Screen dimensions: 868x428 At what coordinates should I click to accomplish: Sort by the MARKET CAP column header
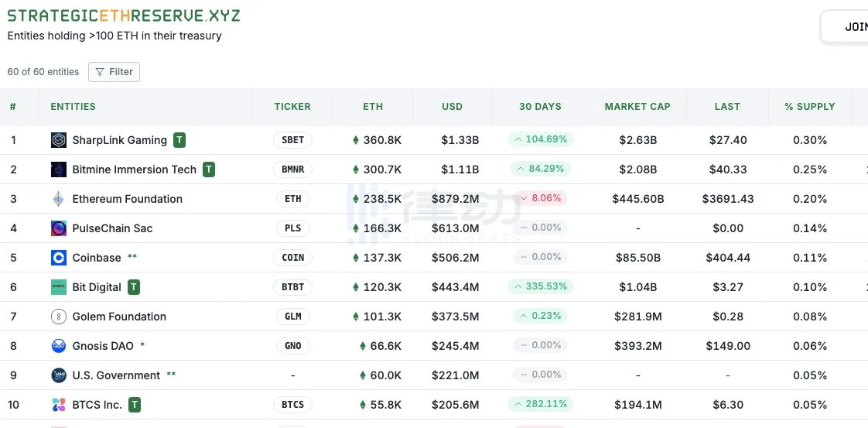point(637,107)
